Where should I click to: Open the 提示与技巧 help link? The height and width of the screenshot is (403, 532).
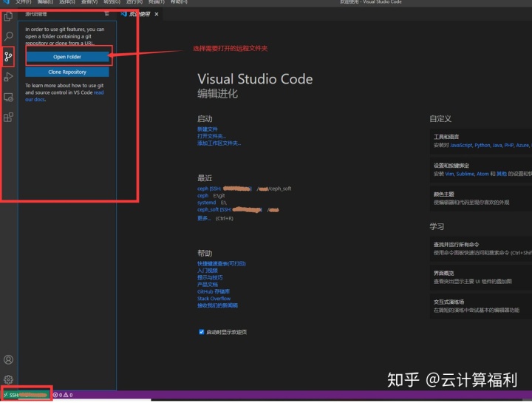[210, 278]
